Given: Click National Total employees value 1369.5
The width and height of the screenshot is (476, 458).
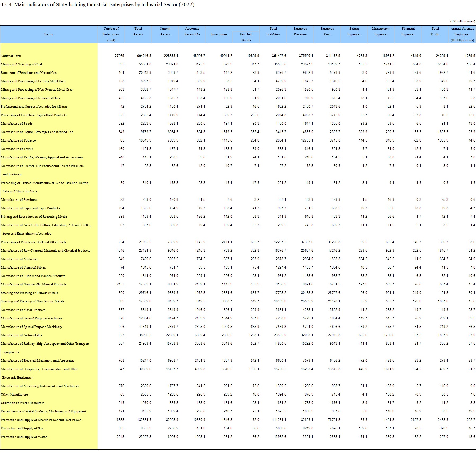Looking at the screenshot, I should pos(470,56).
